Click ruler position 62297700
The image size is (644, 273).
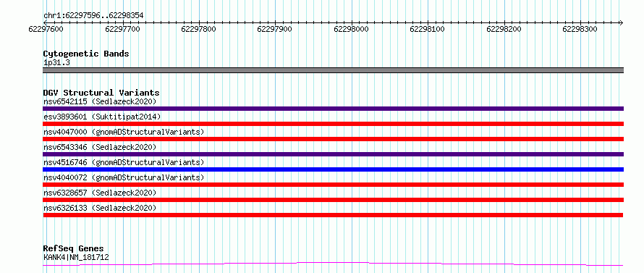click(x=122, y=29)
